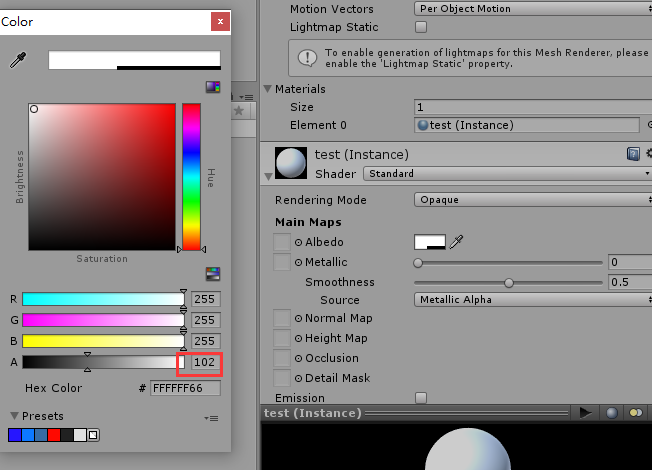
Task: Play the material preview animation
Action: click(585, 413)
